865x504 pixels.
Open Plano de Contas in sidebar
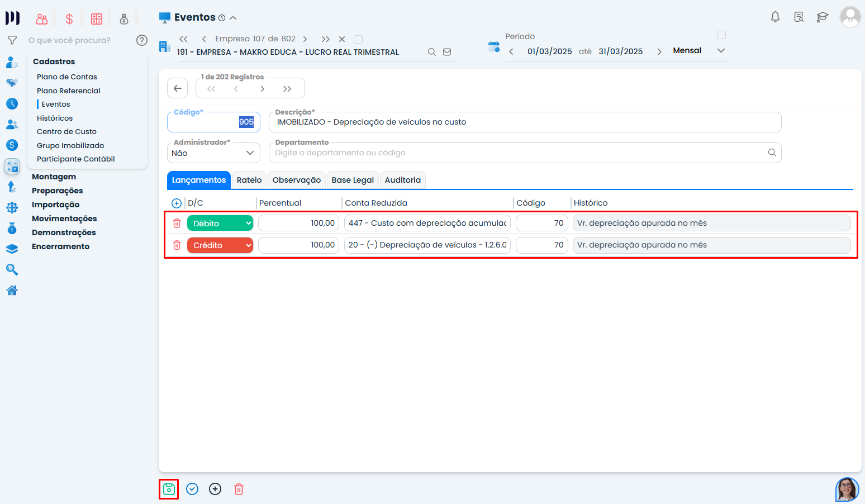click(x=67, y=77)
